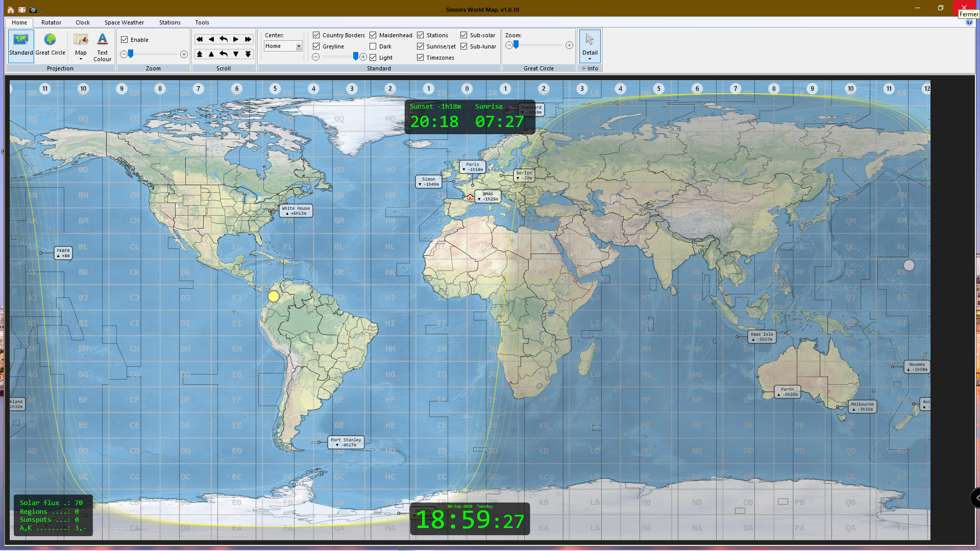980x551 pixels.
Task: Toggle the Timezones checkbox
Action: pyautogui.click(x=421, y=58)
